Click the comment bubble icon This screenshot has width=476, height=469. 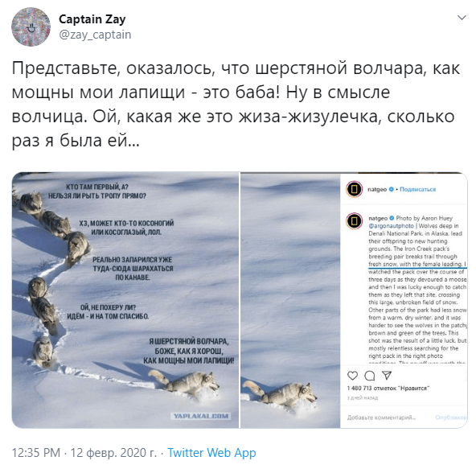369,376
